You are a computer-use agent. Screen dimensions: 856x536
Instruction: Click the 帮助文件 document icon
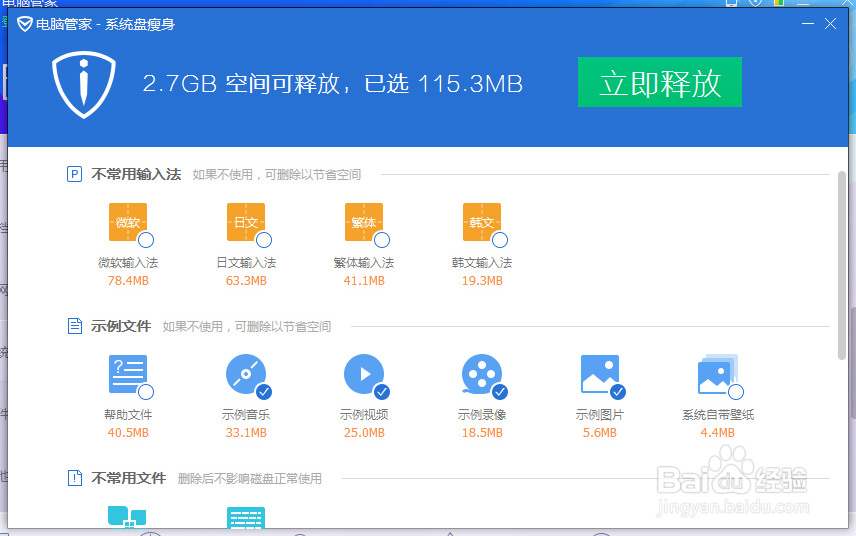point(128,374)
